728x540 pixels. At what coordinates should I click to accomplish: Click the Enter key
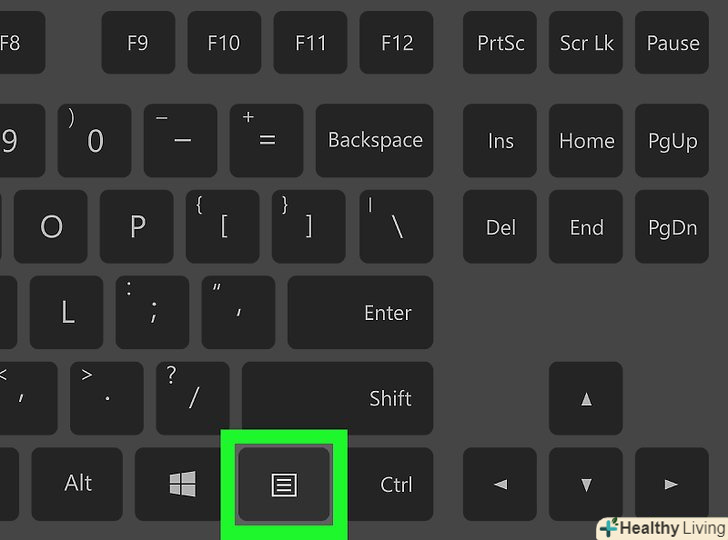pos(360,312)
